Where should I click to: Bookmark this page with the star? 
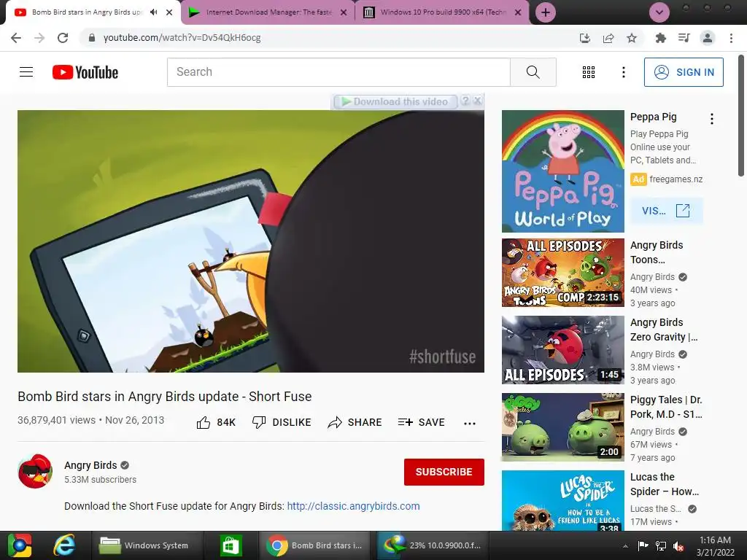632,38
